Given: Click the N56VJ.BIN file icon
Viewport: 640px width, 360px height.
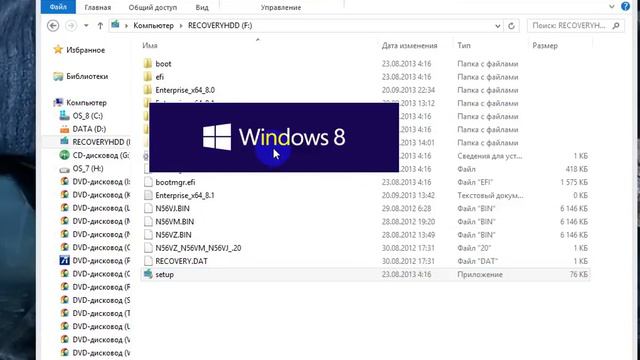Looking at the screenshot, I should click(148, 208).
